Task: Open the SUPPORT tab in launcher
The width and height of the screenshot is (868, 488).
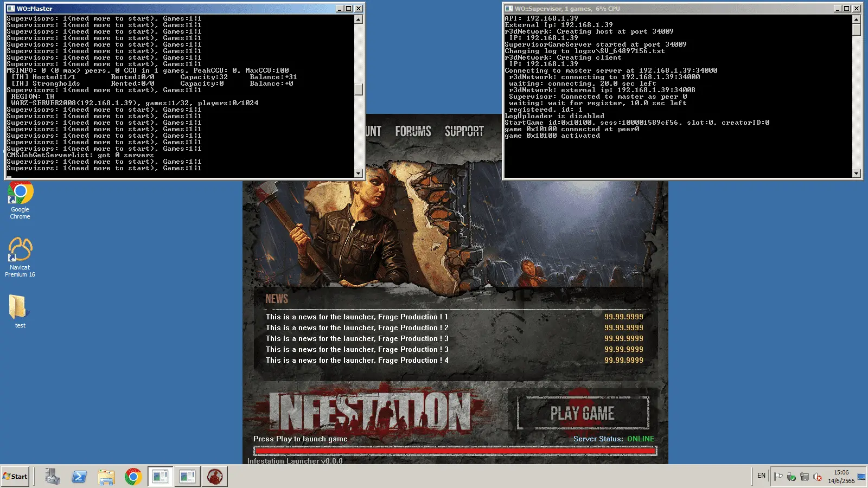Action: 464,131
